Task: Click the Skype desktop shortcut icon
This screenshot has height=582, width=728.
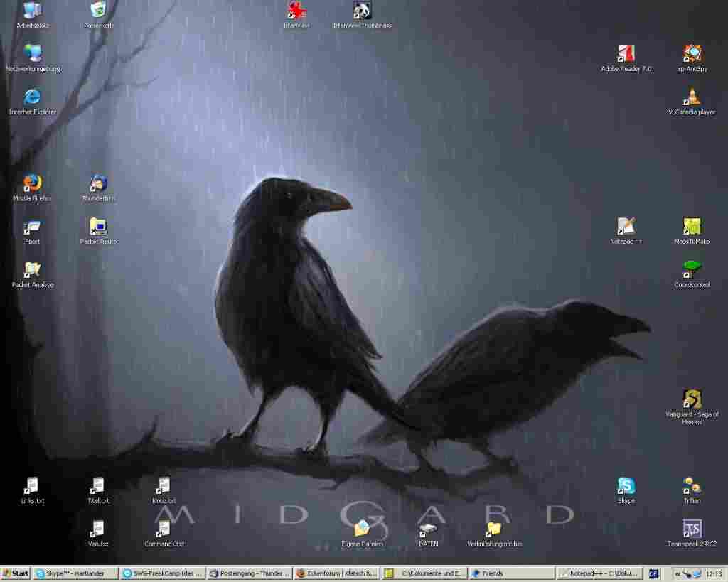Action: [x=626, y=486]
